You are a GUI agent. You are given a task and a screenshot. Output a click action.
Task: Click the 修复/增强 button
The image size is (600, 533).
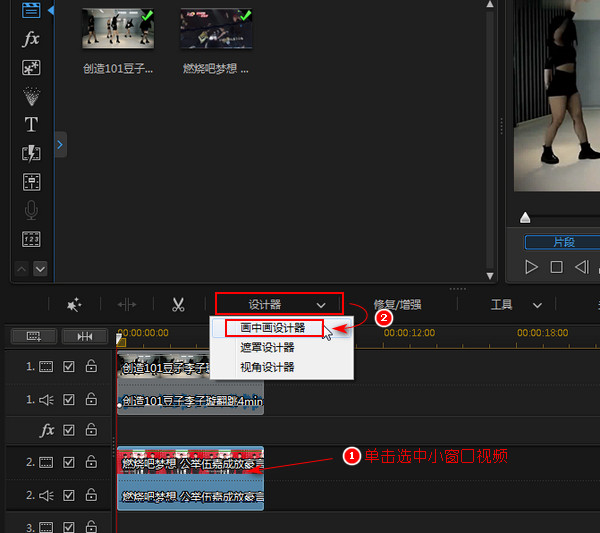click(397, 305)
